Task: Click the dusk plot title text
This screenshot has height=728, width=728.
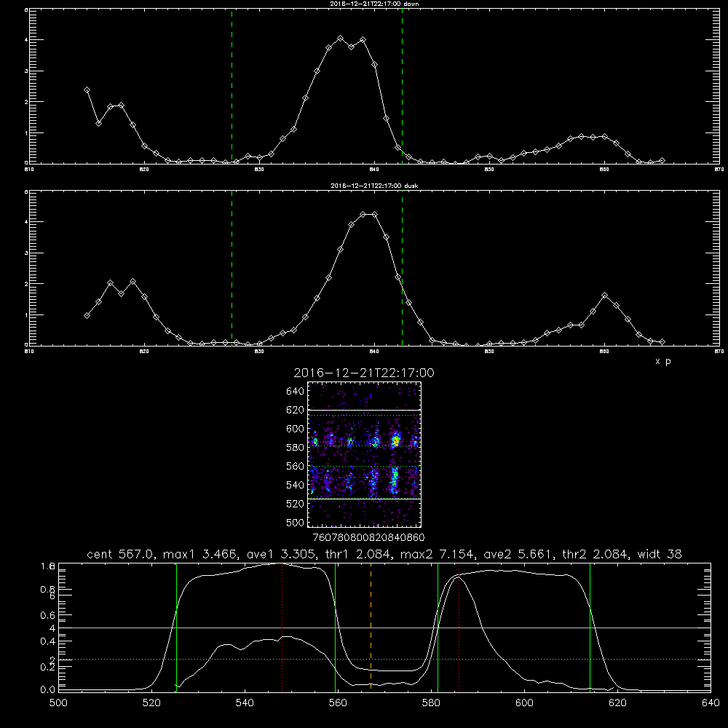Action: click(x=375, y=186)
